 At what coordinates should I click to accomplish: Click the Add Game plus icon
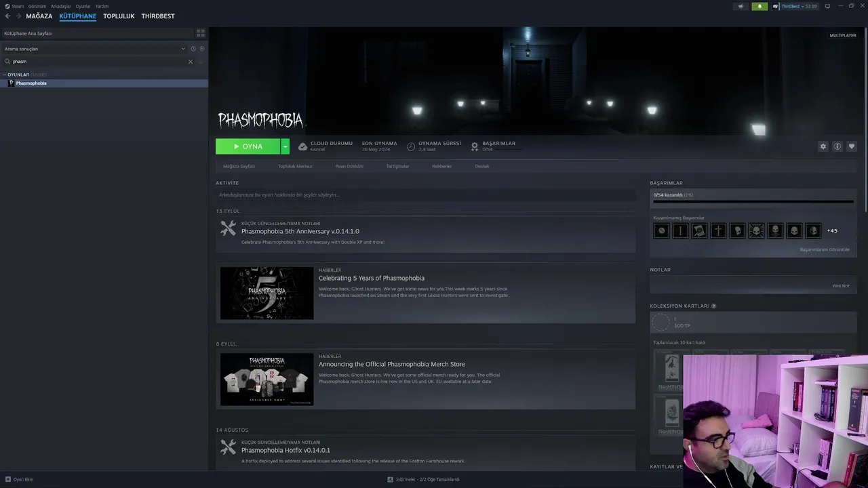(x=7, y=479)
